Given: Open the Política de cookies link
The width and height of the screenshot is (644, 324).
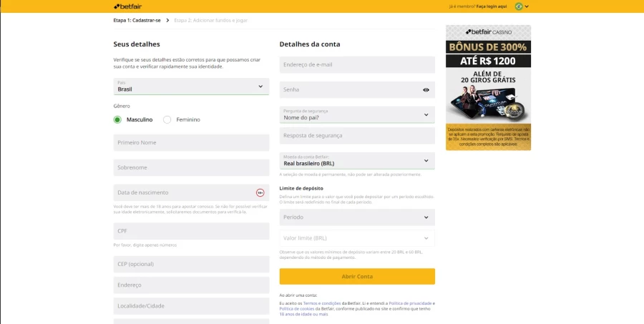Looking at the screenshot, I should pyautogui.click(x=296, y=309).
